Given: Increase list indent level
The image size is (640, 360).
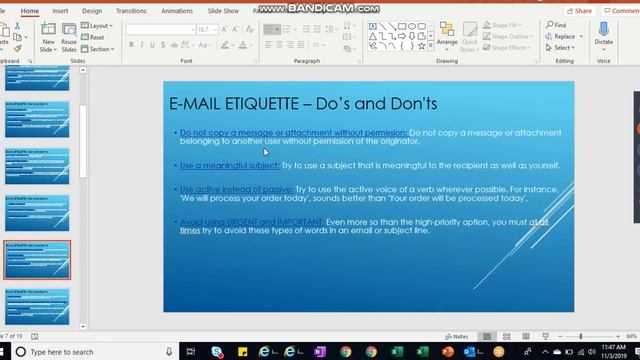Looking at the screenshot, I should [x=317, y=29].
